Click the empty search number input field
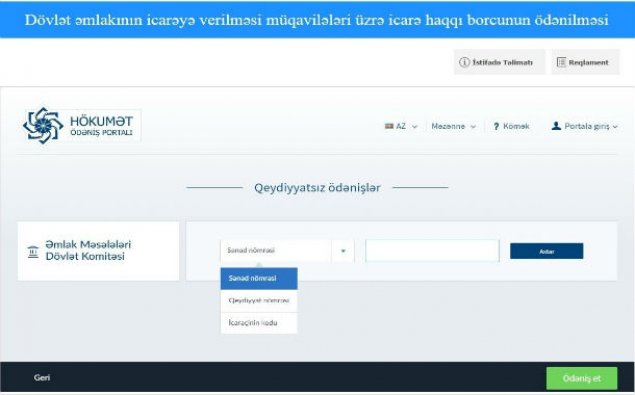635x395 pixels. (432, 251)
